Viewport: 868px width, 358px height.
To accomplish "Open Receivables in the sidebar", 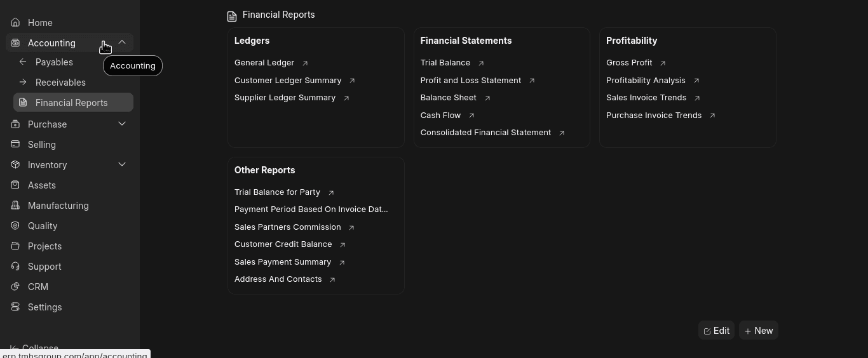I will click(x=60, y=83).
